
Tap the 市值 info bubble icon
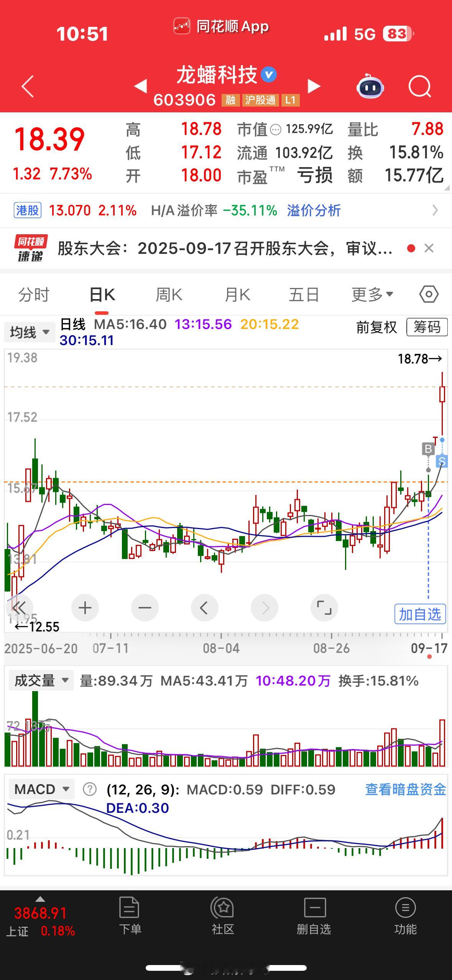click(x=276, y=130)
